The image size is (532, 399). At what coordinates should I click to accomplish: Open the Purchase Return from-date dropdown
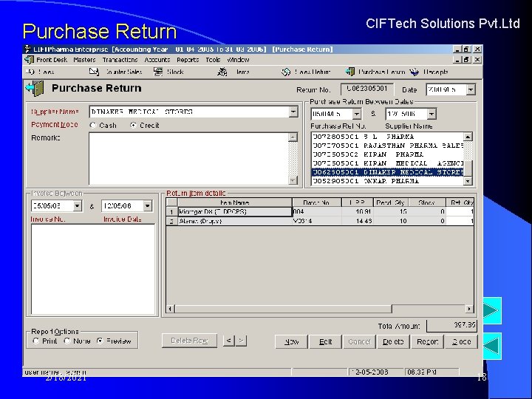click(x=357, y=114)
